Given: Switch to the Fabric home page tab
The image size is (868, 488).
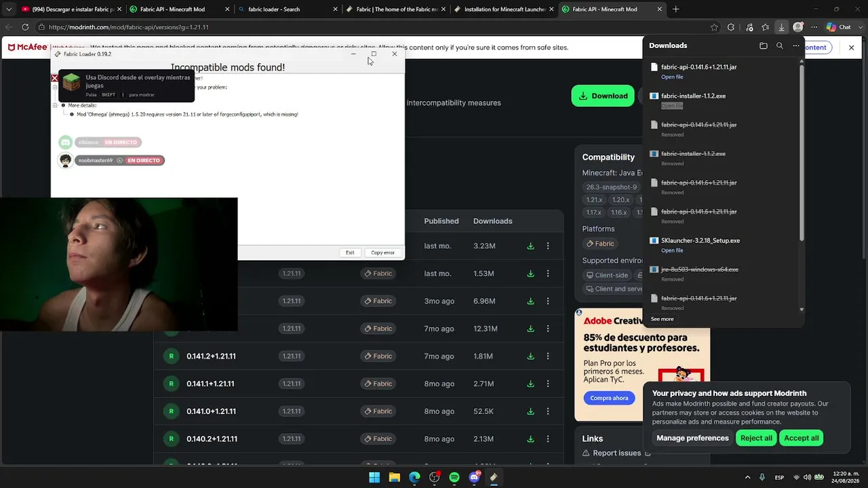Looking at the screenshot, I should click(x=395, y=9).
